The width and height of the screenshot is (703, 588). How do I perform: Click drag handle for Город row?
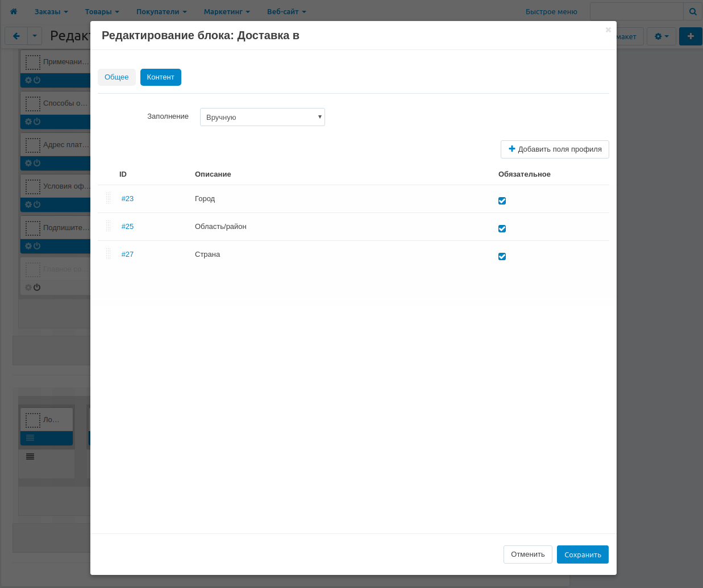108,198
